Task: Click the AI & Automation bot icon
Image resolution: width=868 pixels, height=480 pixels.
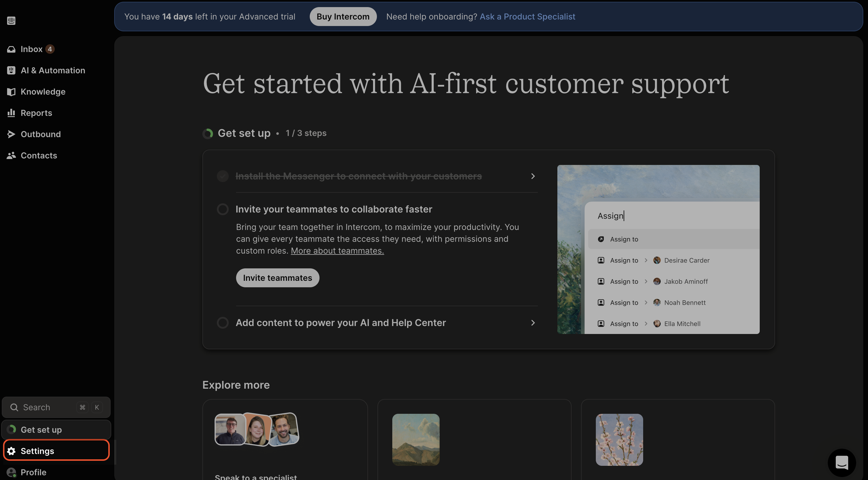Action: coord(11,70)
